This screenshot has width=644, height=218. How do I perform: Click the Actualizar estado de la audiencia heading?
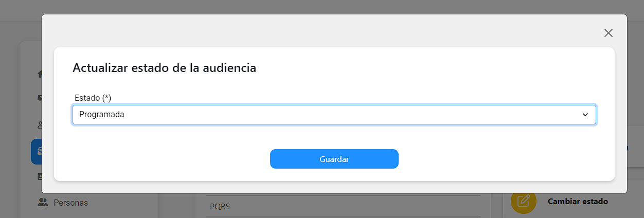(165, 67)
